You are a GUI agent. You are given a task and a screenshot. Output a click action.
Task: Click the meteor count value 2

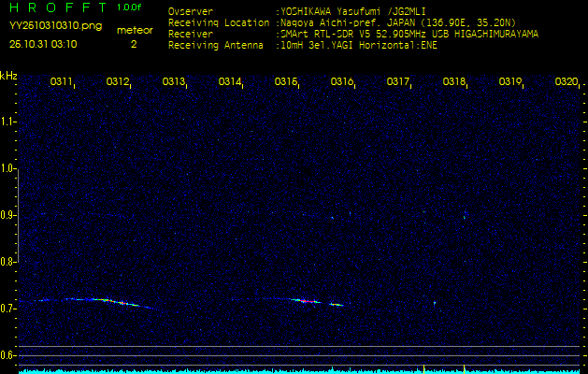(x=133, y=44)
